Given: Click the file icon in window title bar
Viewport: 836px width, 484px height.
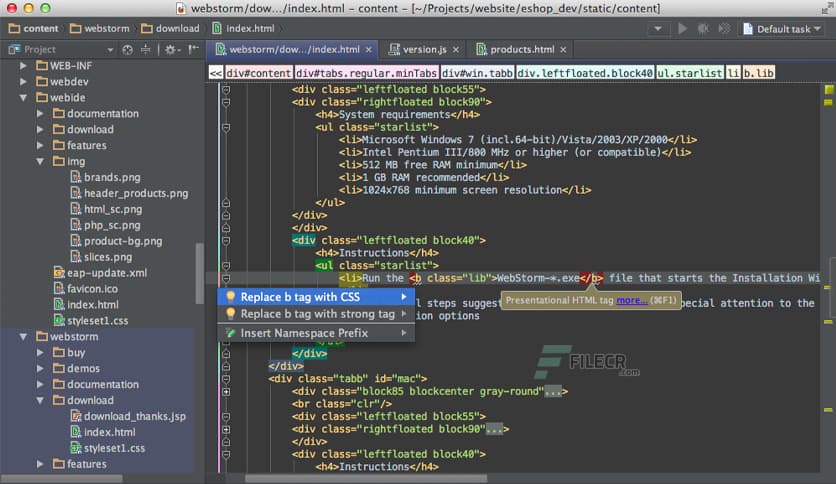Looking at the screenshot, I should click(x=181, y=9).
